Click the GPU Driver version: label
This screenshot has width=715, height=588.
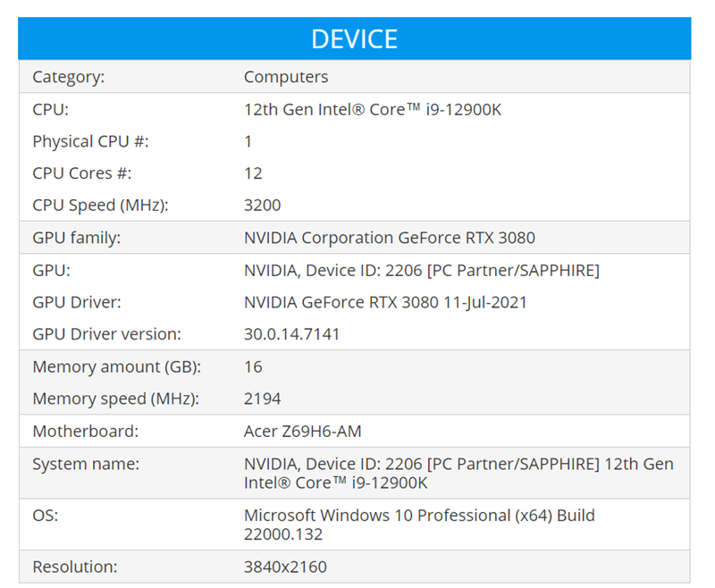pyautogui.click(x=106, y=334)
